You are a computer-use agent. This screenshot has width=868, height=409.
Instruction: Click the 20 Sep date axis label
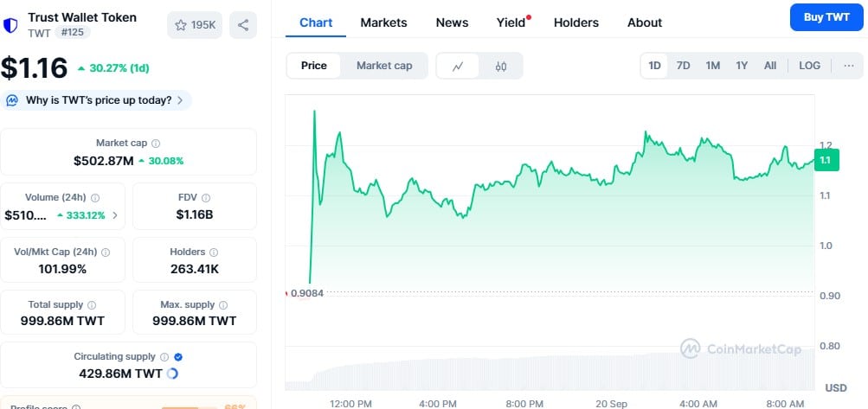[x=612, y=404]
